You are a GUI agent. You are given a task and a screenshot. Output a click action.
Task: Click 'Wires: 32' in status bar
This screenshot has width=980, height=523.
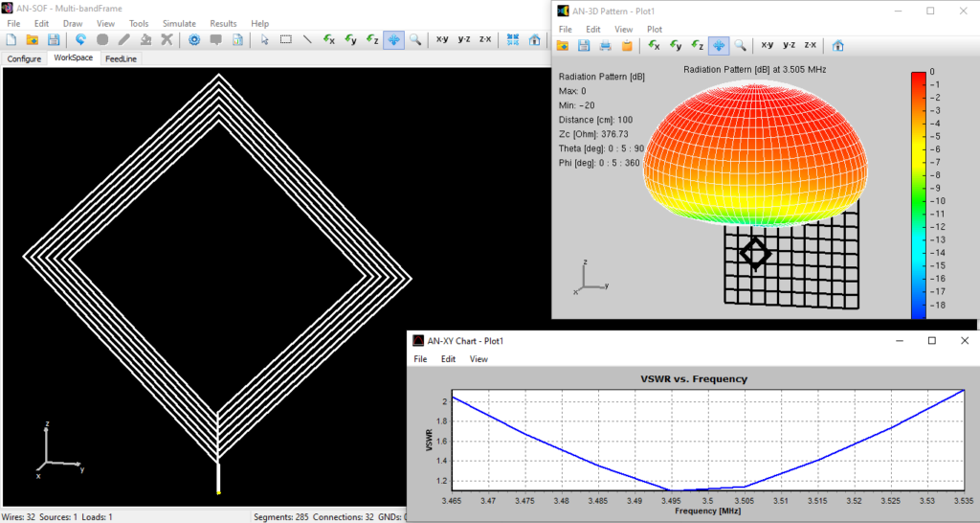tap(18, 516)
